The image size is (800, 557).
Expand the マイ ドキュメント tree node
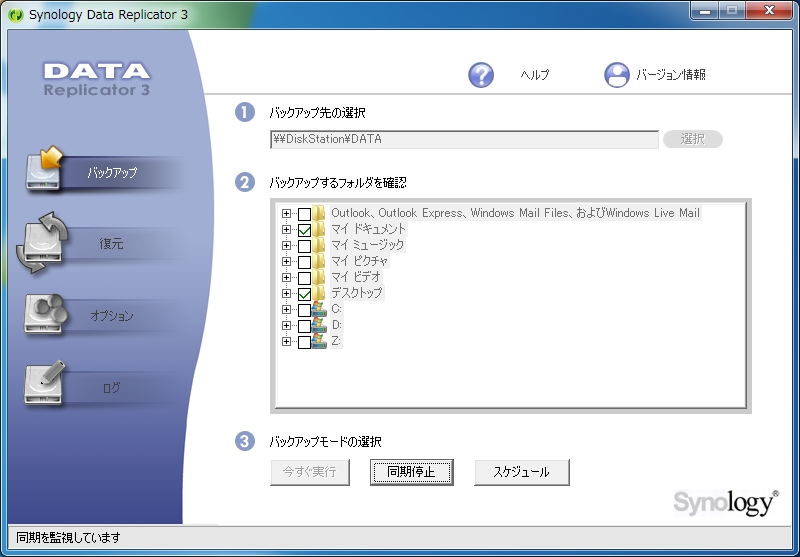pos(286,230)
